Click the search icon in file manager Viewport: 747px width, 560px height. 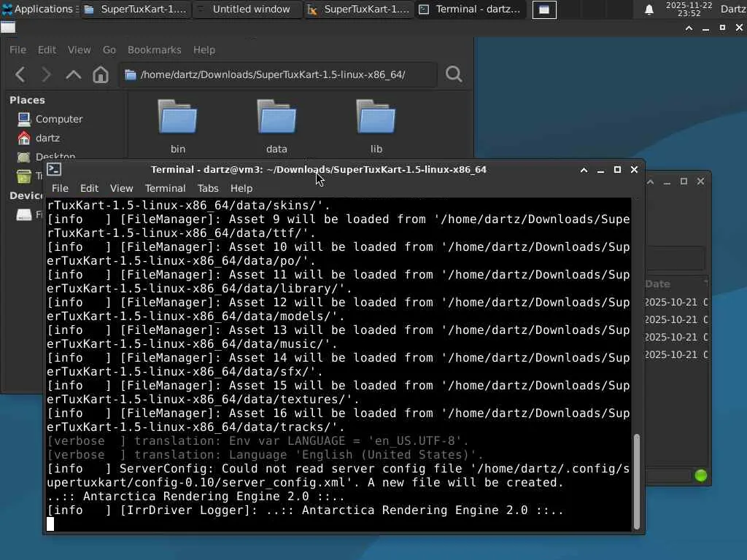click(454, 74)
